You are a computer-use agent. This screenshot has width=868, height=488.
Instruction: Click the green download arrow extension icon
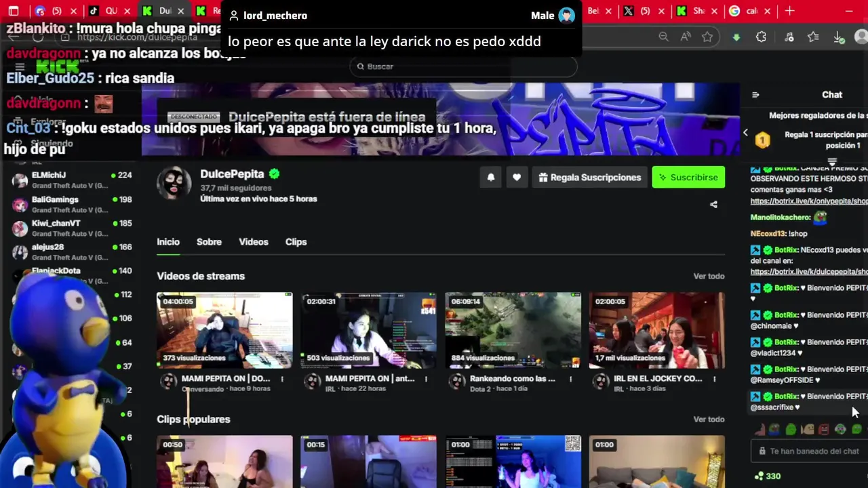tap(736, 37)
